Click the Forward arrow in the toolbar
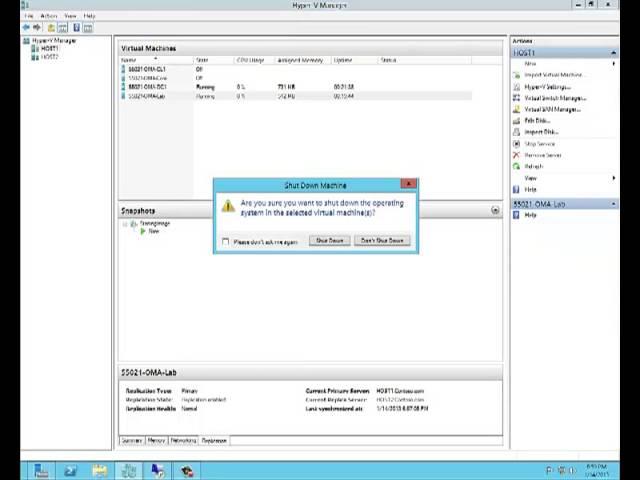 click(37, 27)
